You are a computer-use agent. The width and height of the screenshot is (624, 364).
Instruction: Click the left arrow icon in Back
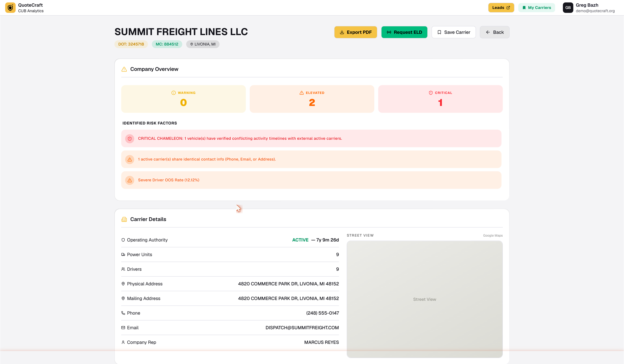click(x=488, y=32)
